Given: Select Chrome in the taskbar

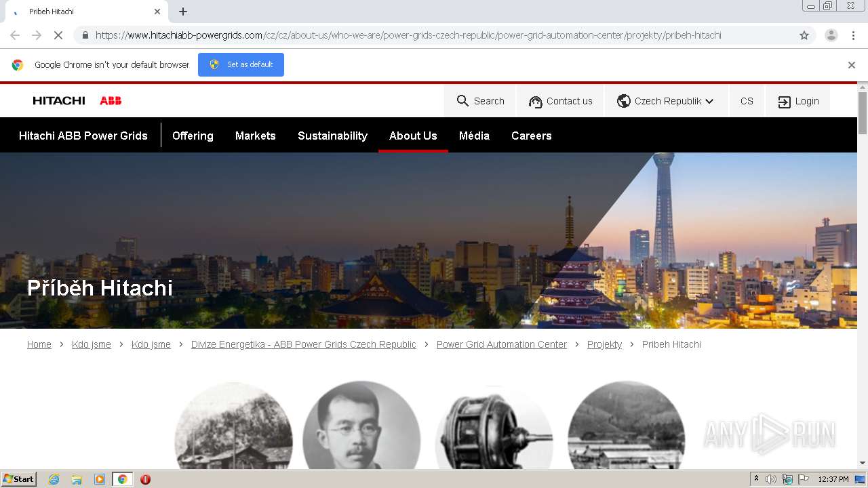Looking at the screenshot, I should pyautogui.click(x=122, y=479).
